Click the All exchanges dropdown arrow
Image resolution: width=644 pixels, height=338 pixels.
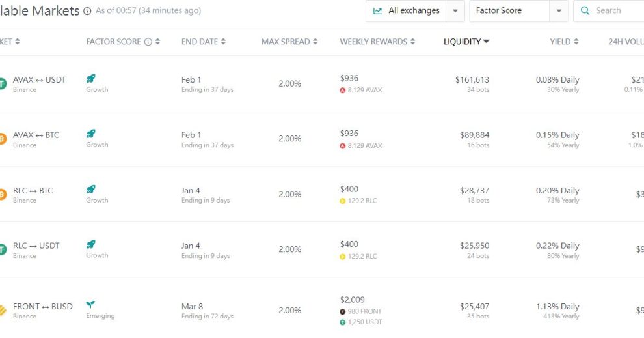coord(455,11)
